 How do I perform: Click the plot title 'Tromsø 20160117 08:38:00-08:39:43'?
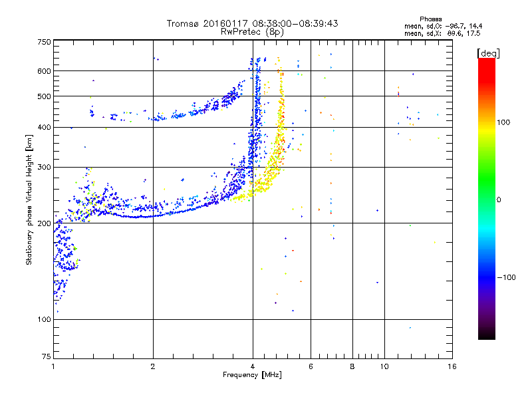point(252,23)
